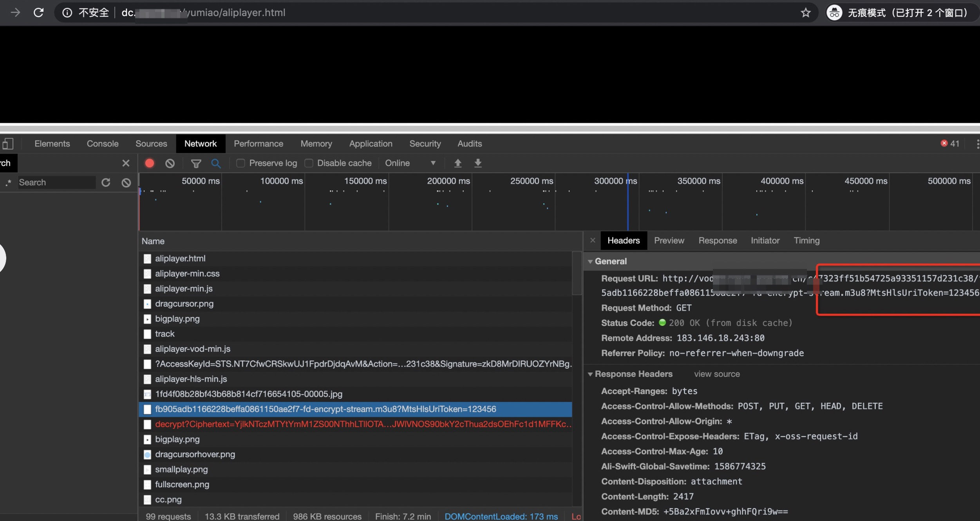Click the blue search magnifier icon
The height and width of the screenshot is (521, 980).
point(216,163)
